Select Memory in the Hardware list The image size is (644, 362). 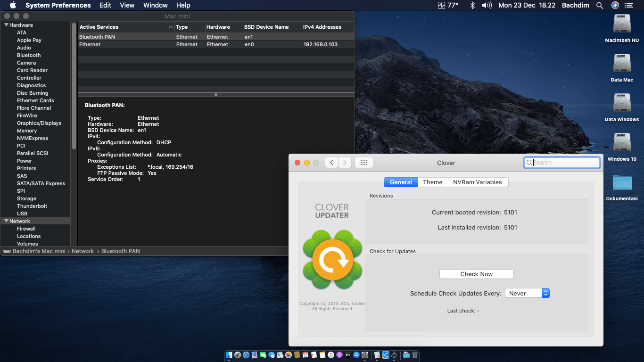[x=27, y=131]
